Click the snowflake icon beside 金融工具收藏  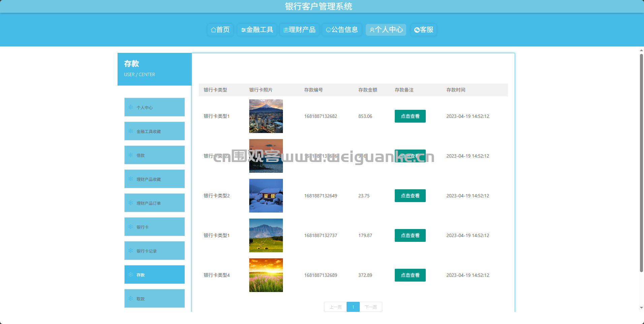[131, 131]
